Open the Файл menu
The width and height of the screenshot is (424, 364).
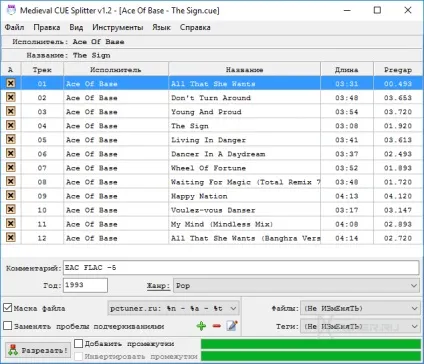tap(14, 27)
